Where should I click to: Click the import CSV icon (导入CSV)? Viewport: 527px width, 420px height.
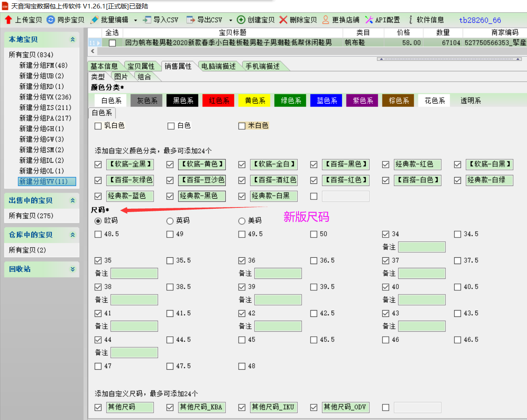point(147,20)
